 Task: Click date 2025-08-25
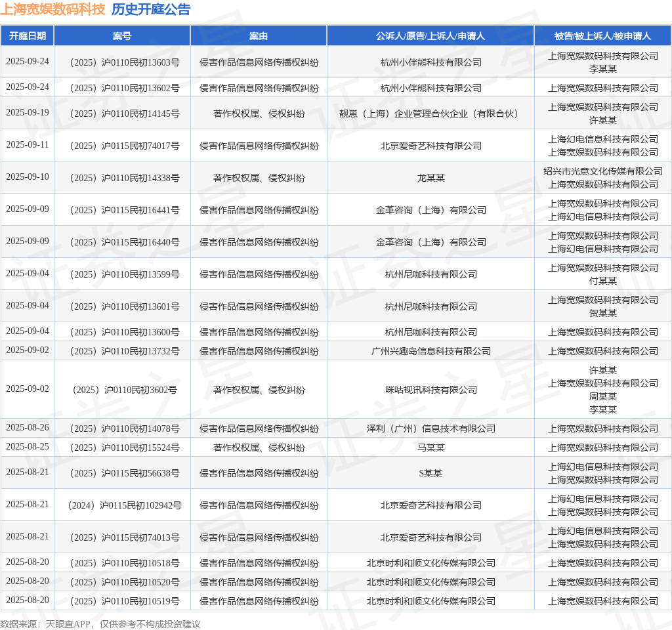28,446
